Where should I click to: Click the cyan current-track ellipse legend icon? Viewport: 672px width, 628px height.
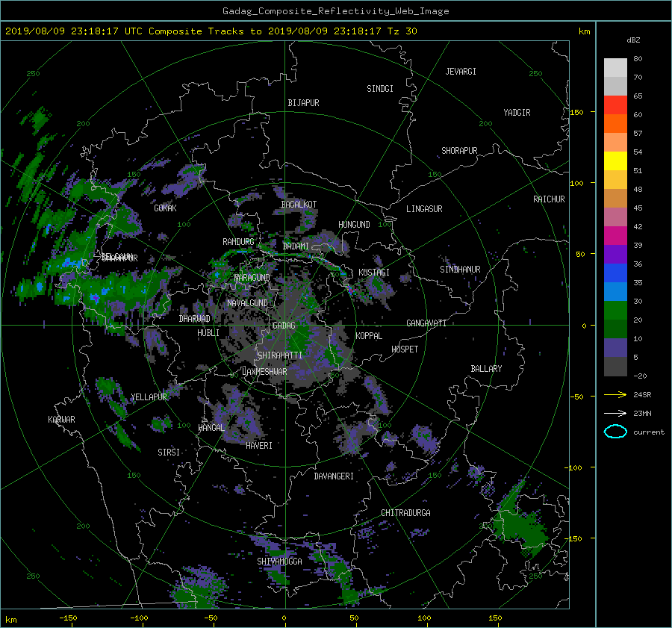pos(615,432)
